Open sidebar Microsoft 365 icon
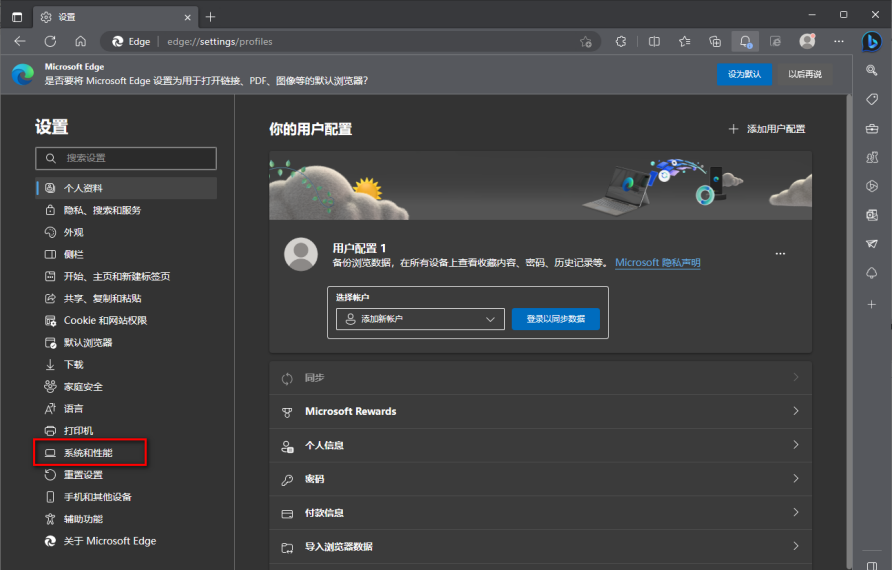Viewport: 893px width, 570px height. pos(871,186)
